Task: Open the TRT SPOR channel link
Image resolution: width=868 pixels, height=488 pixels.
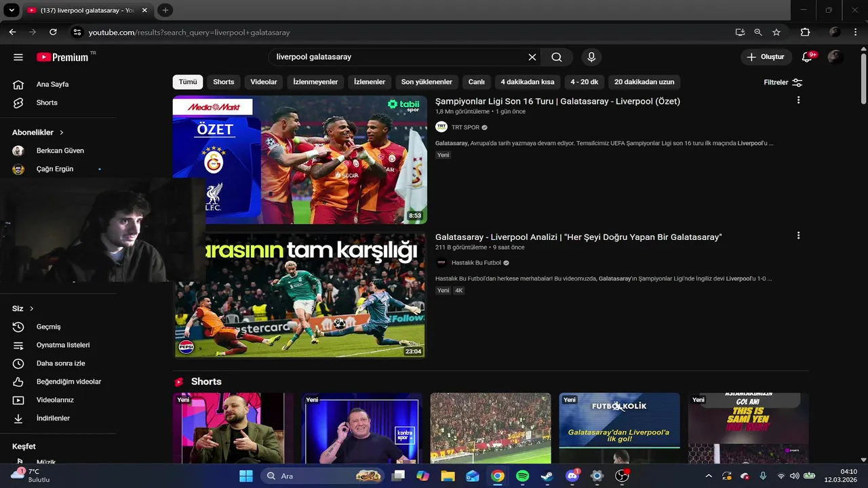Action: pos(465,127)
